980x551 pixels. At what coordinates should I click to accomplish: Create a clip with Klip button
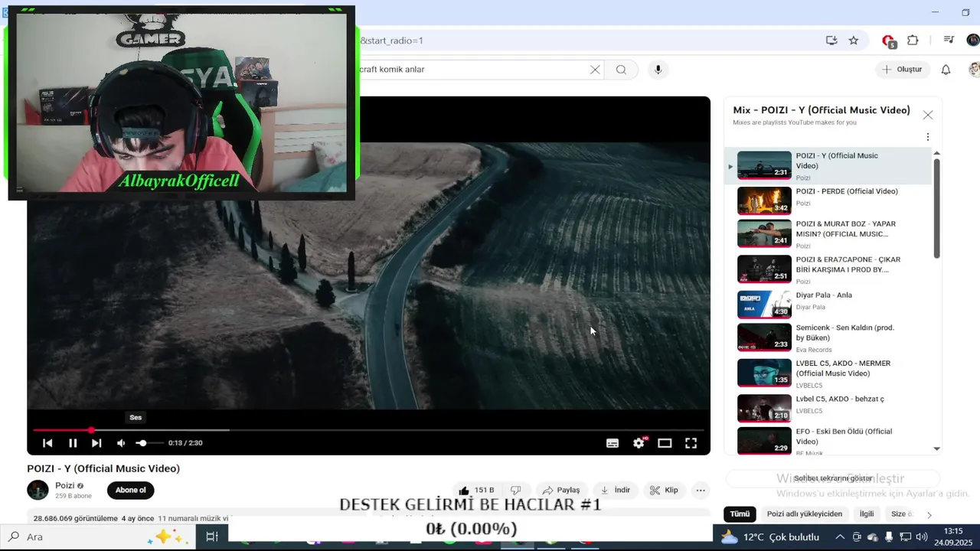tap(664, 491)
